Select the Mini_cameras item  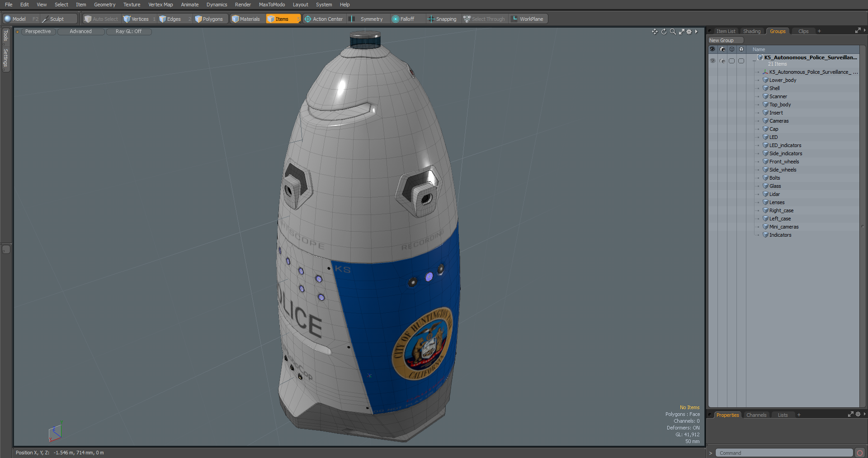coord(784,227)
